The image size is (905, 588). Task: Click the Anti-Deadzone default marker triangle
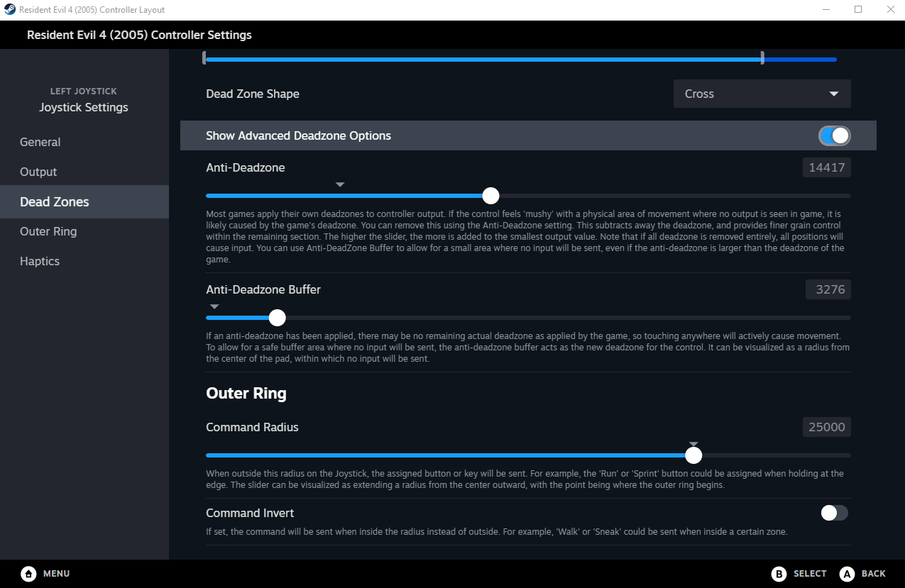pos(340,184)
